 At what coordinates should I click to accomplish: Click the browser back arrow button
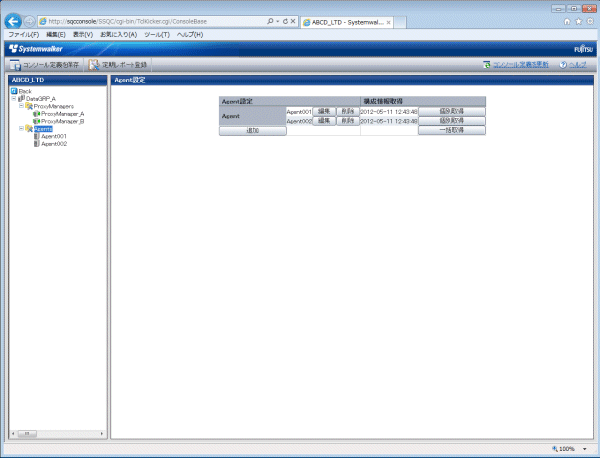click(13, 21)
